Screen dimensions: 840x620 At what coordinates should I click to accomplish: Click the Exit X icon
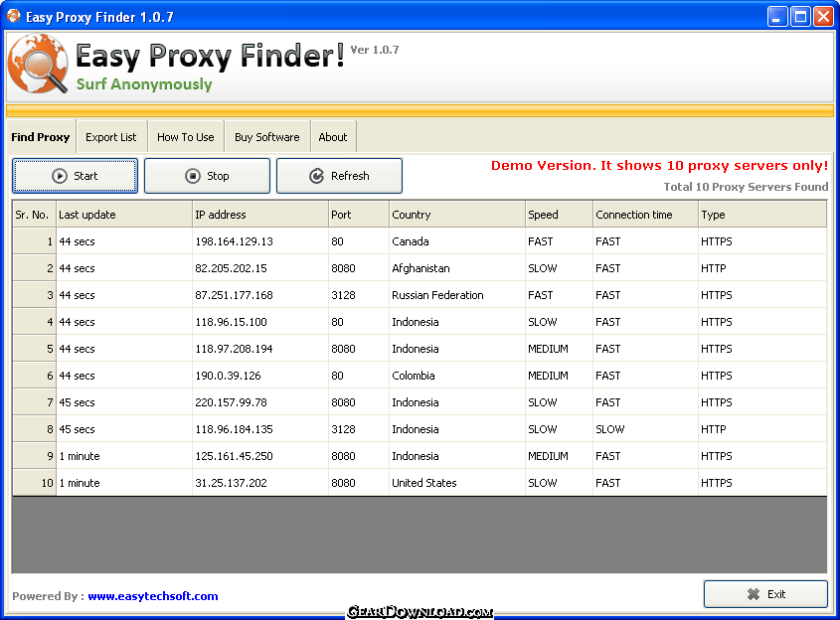coord(754,594)
